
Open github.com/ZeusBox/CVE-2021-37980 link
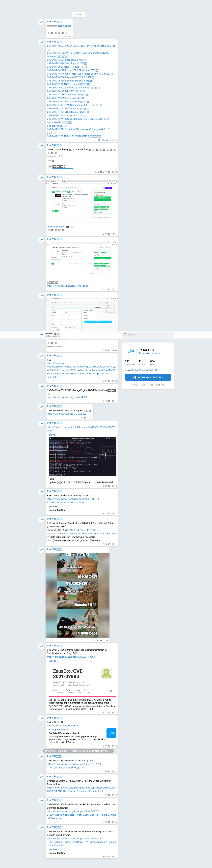point(71,657)
